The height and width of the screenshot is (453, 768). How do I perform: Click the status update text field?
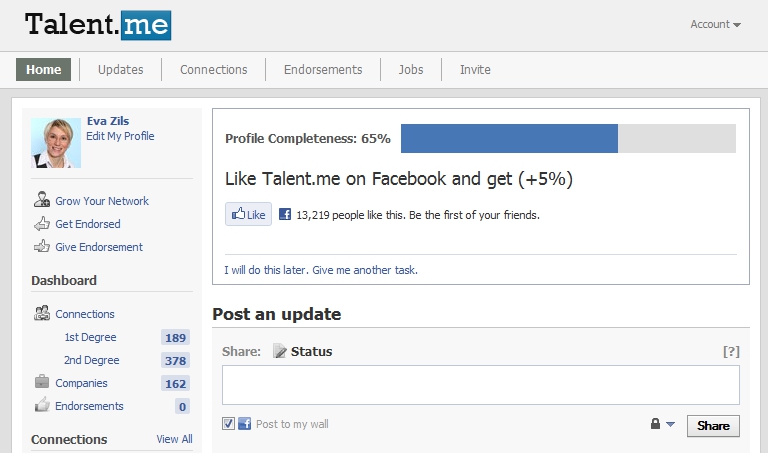[x=480, y=385]
